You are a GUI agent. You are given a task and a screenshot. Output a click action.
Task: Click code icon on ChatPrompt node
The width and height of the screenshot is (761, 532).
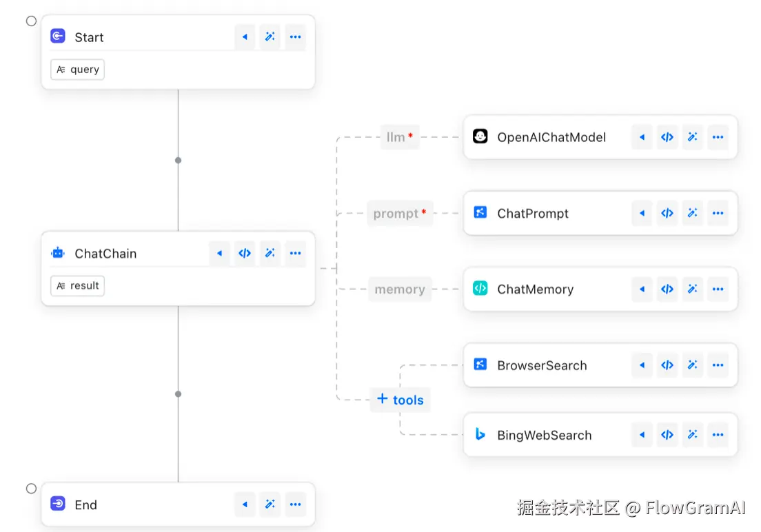tap(667, 214)
